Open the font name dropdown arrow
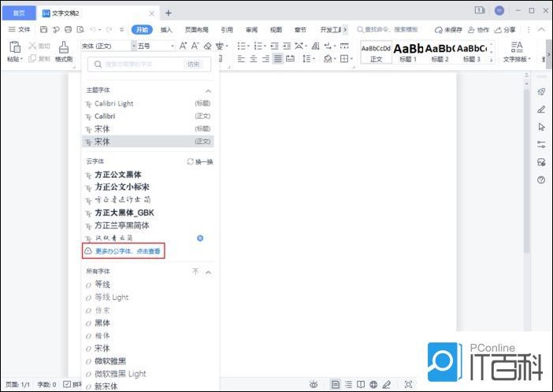The image size is (553, 392). (x=134, y=46)
